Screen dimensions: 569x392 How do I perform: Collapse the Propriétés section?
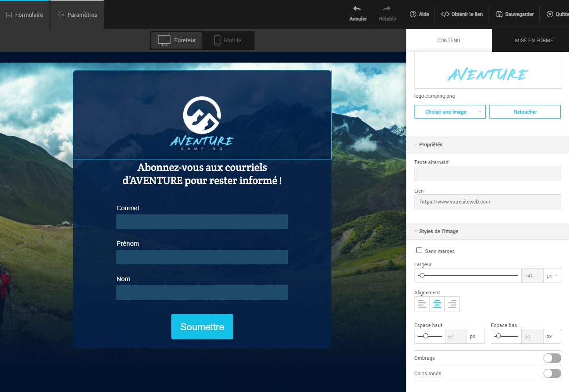(430, 144)
